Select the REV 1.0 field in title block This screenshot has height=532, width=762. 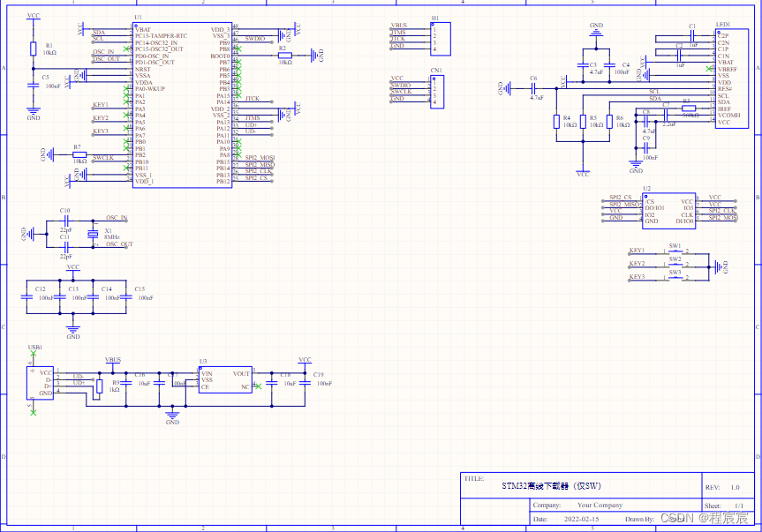pos(731,485)
